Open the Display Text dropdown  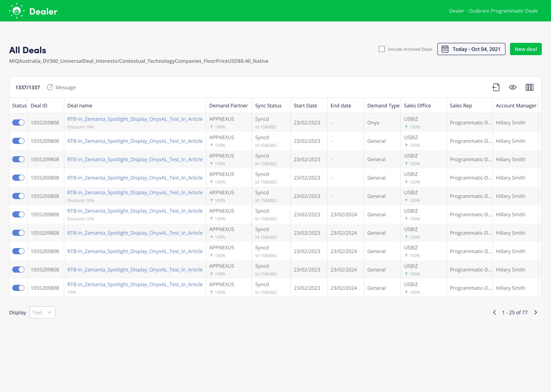point(42,312)
